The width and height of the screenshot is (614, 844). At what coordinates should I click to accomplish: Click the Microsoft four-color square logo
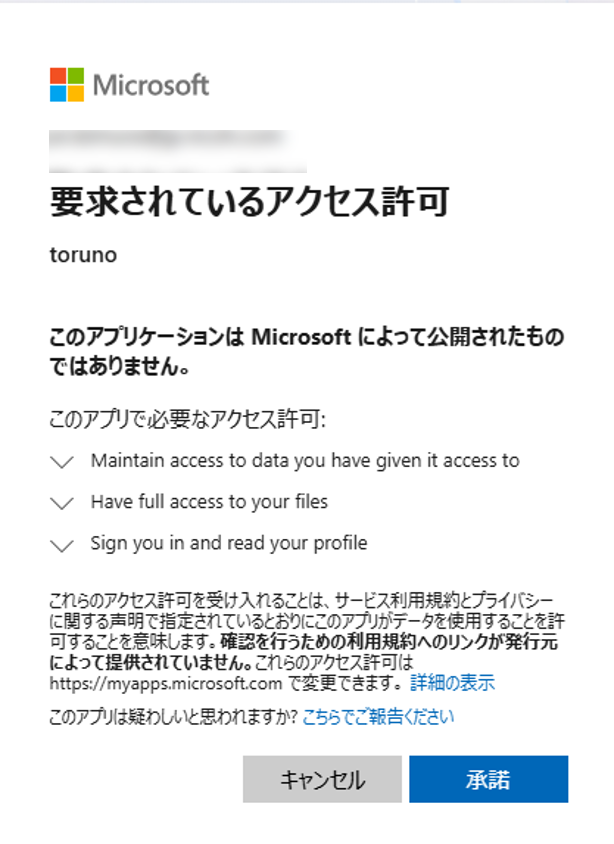[67, 85]
